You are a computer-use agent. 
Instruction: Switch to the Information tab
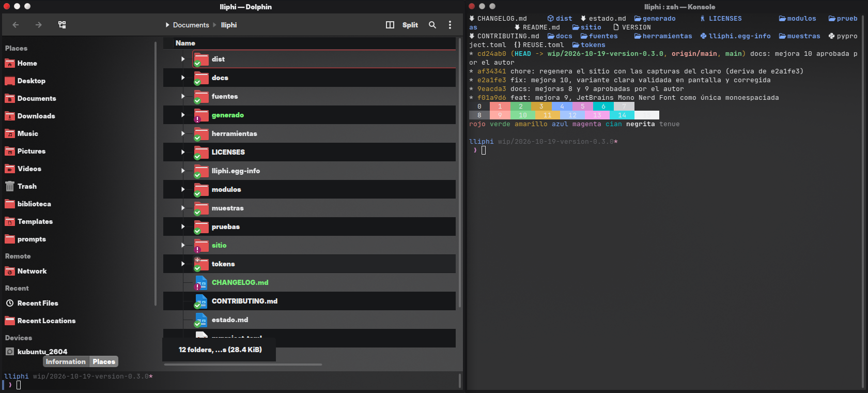(x=66, y=361)
